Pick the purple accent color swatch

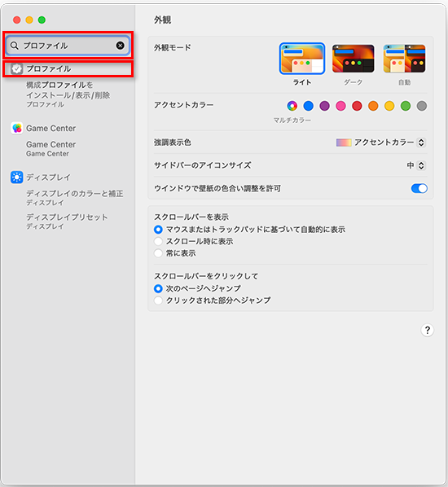(324, 106)
